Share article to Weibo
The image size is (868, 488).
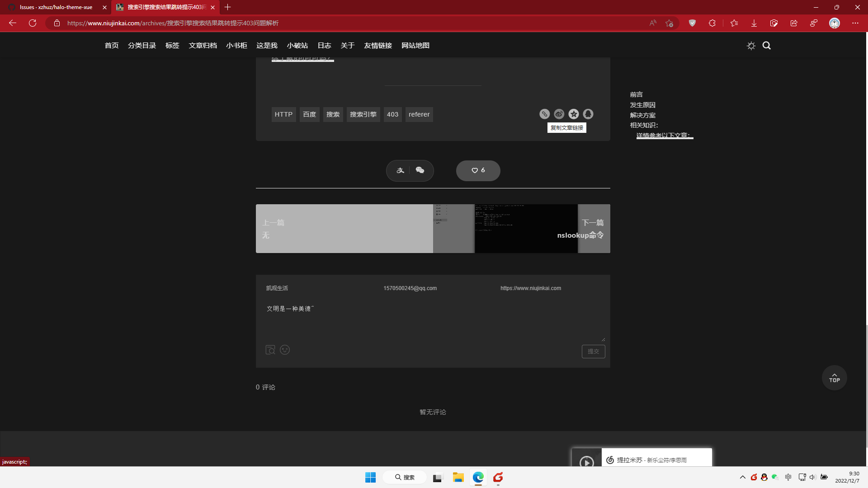[559, 114]
